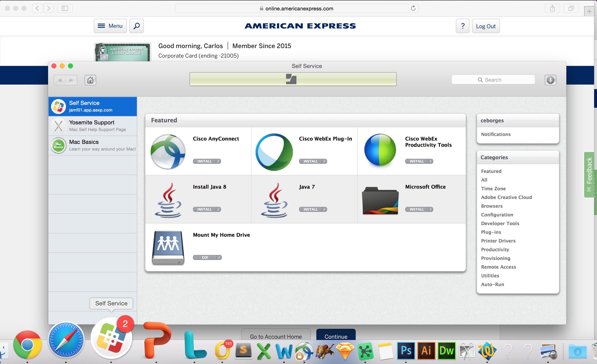Show info for Cisco WebEx Plug-In

[324, 161]
